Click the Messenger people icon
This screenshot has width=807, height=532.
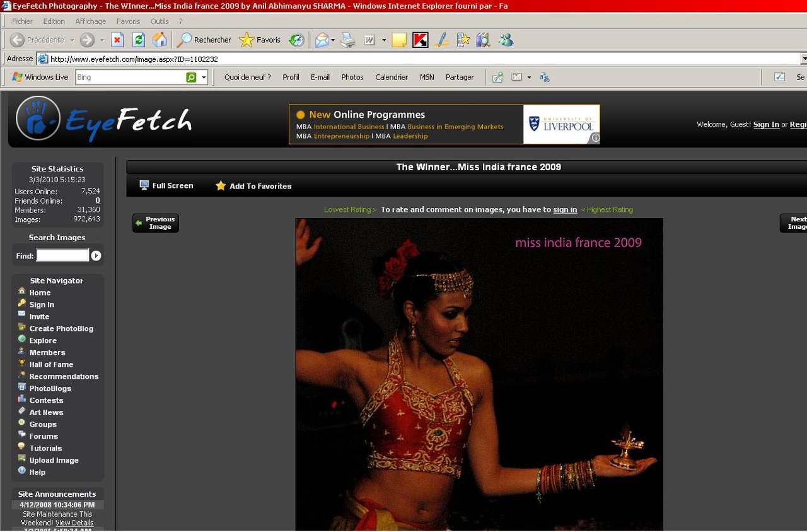506,40
